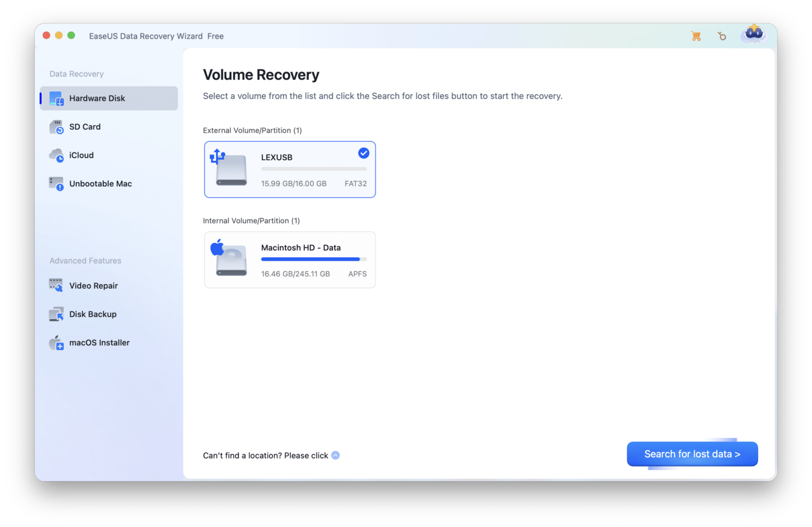The image size is (812, 527).
Task: Click the Disk Backup icon
Action: (56, 314)
